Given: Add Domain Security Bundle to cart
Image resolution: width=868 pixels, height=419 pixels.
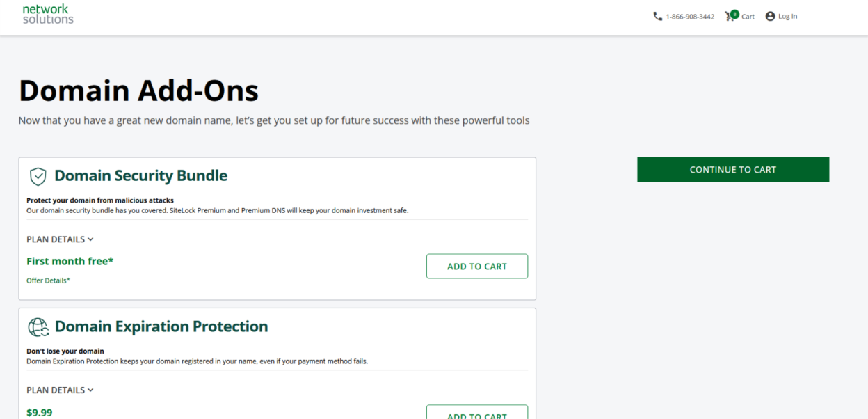Looking at the screenshot, I should [x=476, y=266].
